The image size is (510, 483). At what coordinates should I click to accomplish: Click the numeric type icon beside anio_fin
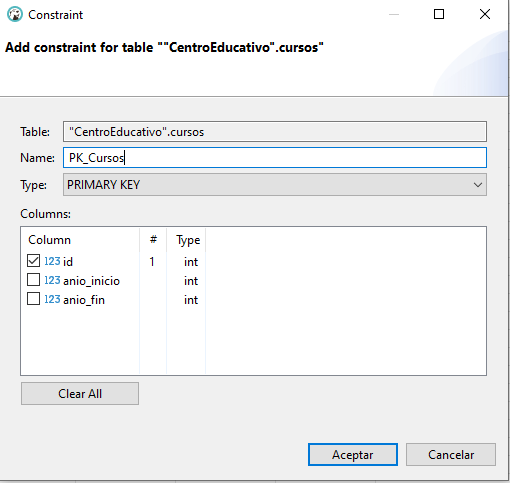click(52, 299)
